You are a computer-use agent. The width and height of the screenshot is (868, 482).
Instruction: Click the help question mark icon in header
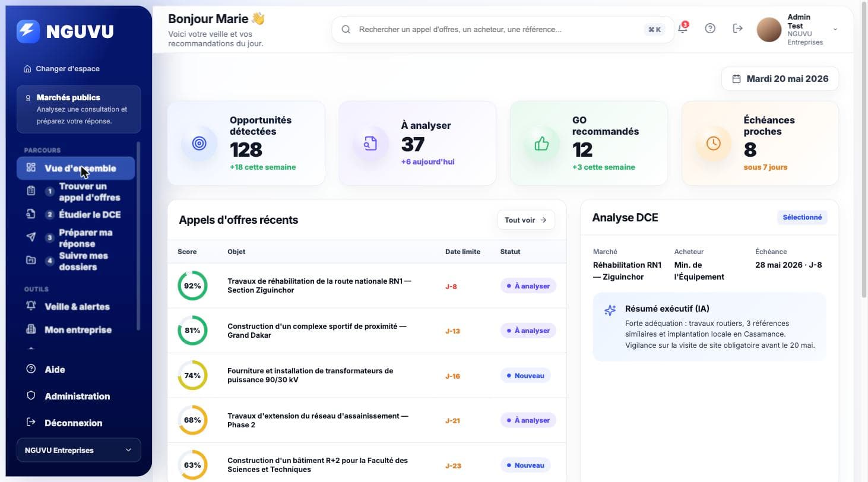coord(710,28)
